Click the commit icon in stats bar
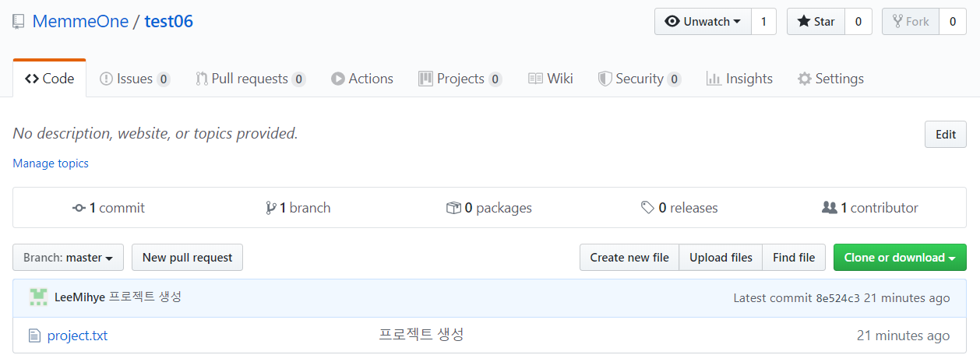This screenshot has width=980, height=362. click(79, 208)
